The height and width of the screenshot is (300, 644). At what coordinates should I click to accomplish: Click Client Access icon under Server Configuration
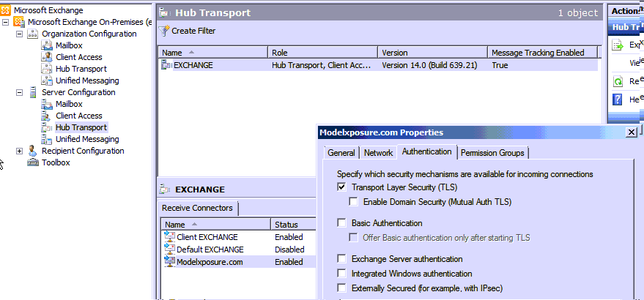click(47, 116)
